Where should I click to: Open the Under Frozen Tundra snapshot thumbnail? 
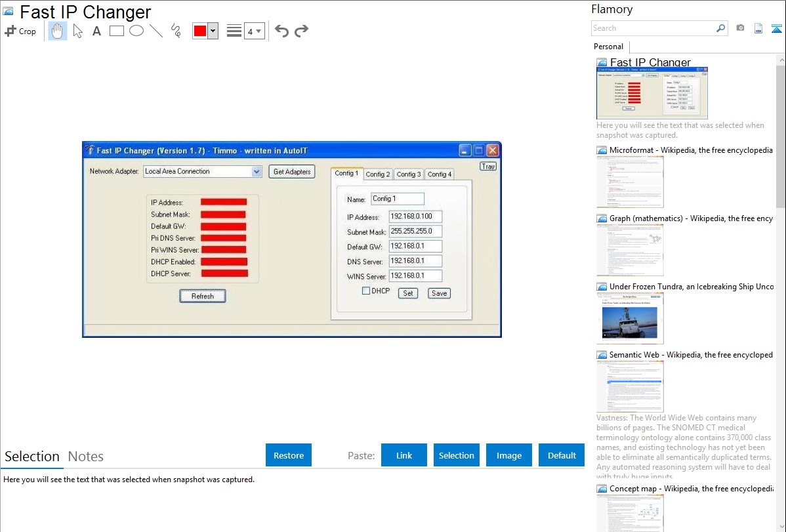[x=630, y=318]
